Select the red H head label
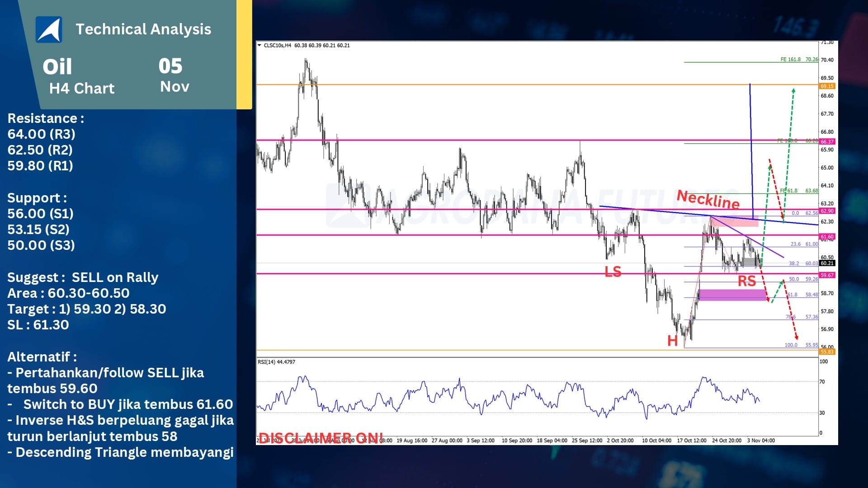The image size is (868, 488). (x=672, y=341)
